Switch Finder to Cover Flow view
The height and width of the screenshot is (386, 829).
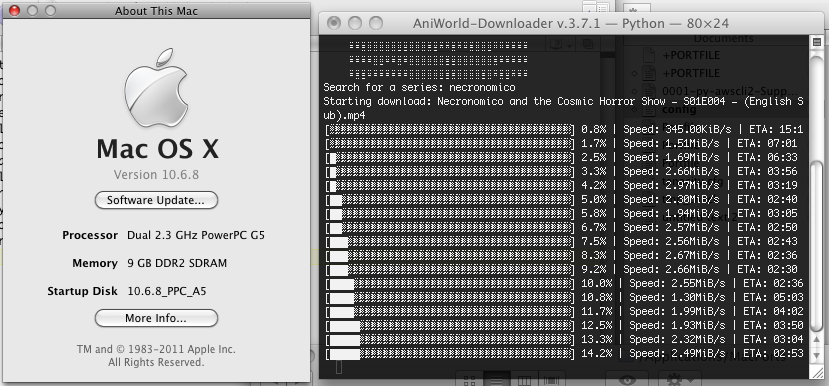(551, 380)
